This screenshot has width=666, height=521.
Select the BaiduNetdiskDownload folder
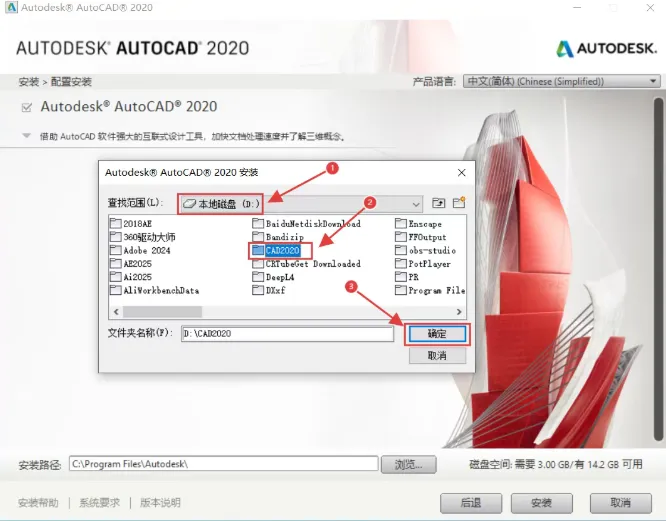307,223
